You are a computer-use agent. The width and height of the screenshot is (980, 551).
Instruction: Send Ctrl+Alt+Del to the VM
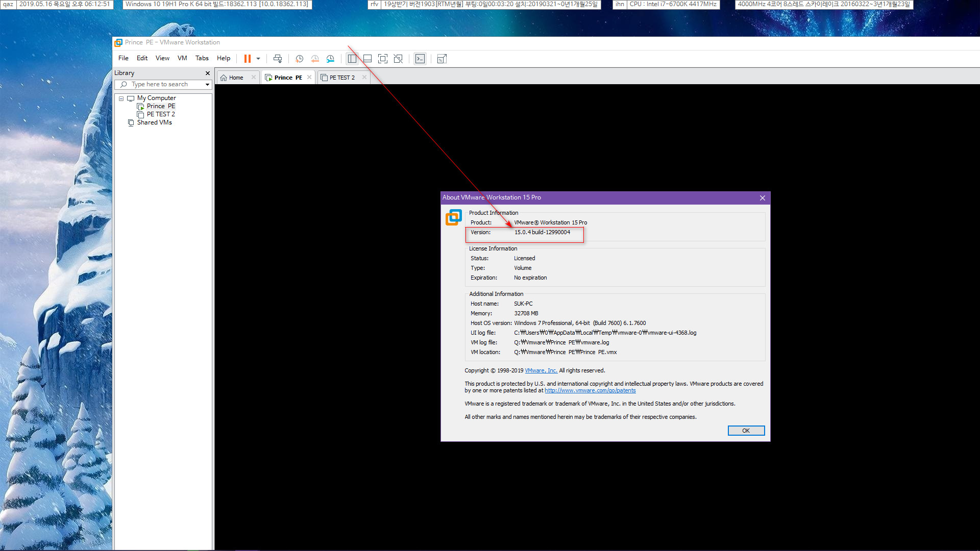coord(278,59)
